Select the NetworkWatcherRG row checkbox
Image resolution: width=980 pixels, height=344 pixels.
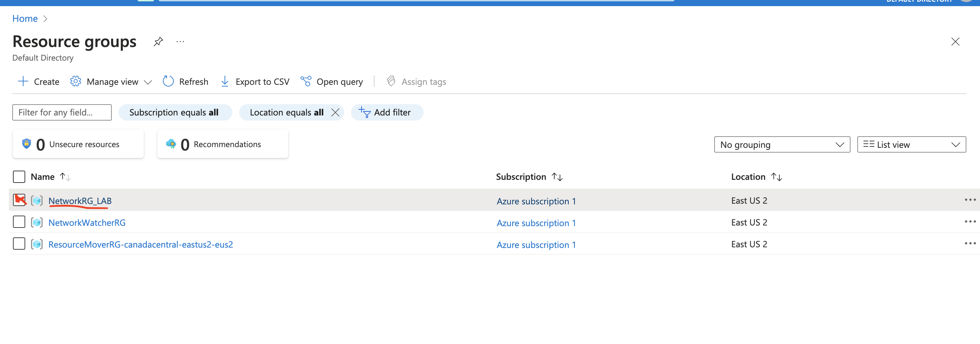pos(19,222)
